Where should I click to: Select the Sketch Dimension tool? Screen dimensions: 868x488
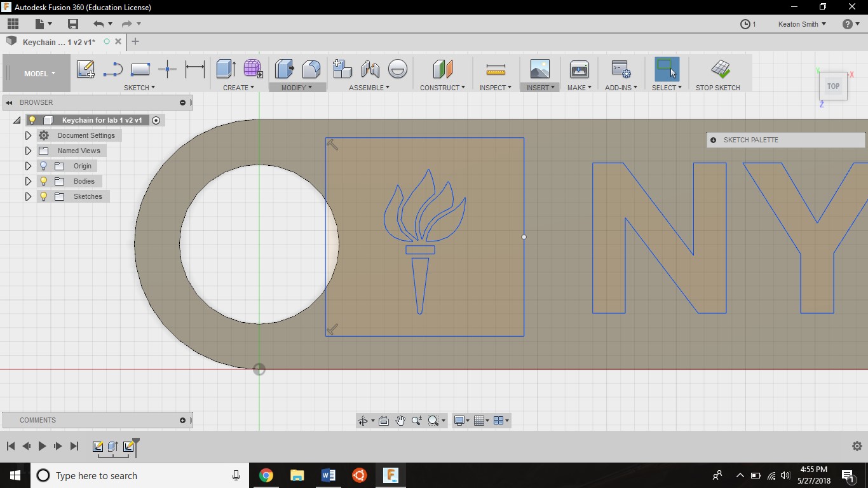(x=194, y=69)
